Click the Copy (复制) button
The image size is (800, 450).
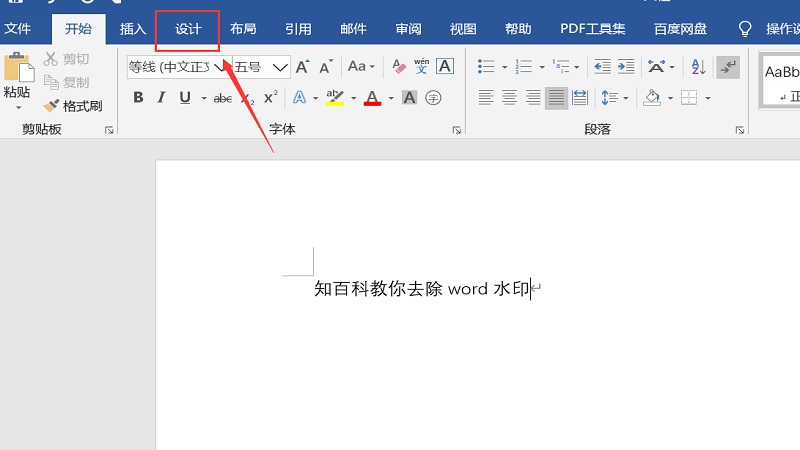(x=67, y=82)
